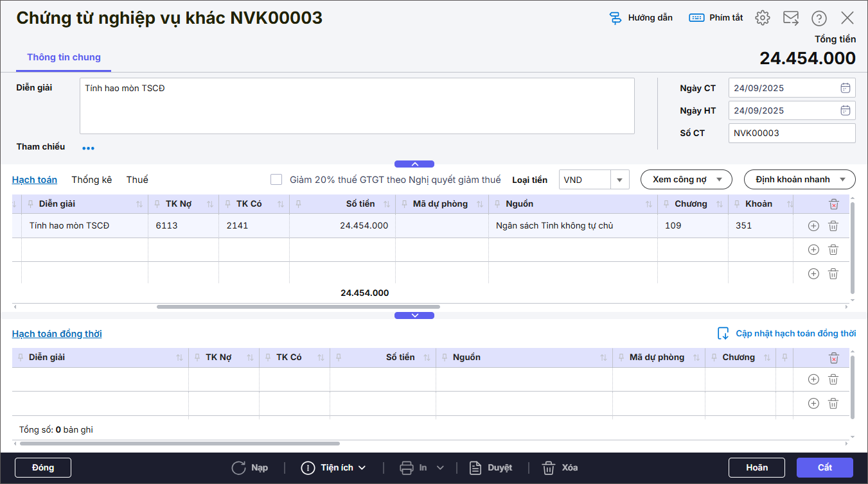
Task: Open calendar picker for Ngày CT
Action: [846, 89]
